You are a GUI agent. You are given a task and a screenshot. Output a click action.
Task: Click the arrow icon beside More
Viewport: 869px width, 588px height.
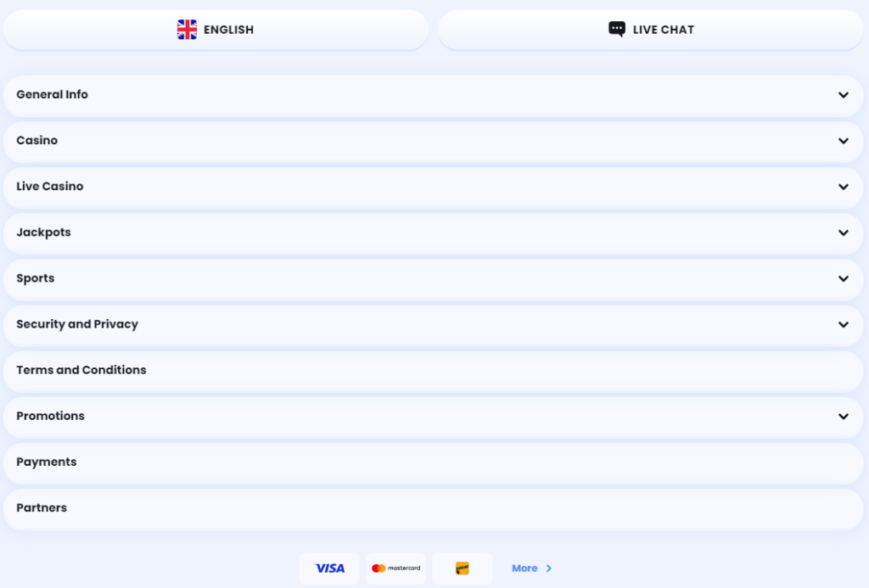coord(549,568)
